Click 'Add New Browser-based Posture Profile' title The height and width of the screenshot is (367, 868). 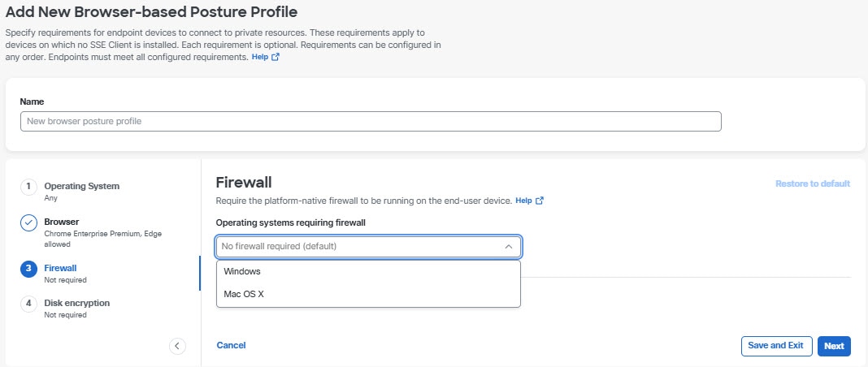pos(151,11)
